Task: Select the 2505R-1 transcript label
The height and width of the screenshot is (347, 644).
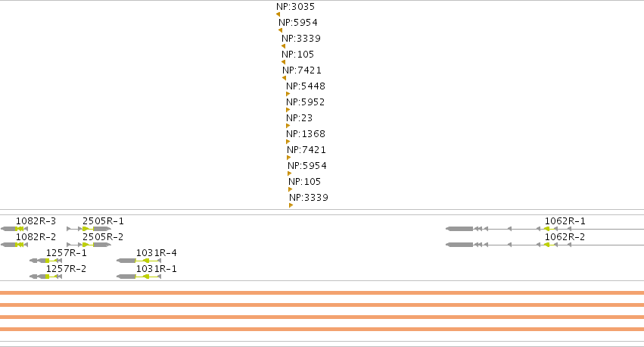Action: 103,221
